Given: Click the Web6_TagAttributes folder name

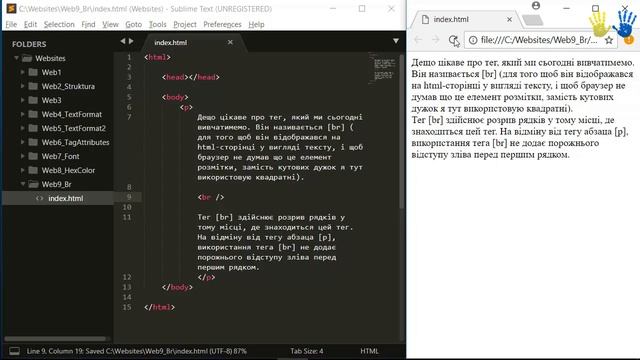Looking at the screenshot, I should [x=76, y=142].
